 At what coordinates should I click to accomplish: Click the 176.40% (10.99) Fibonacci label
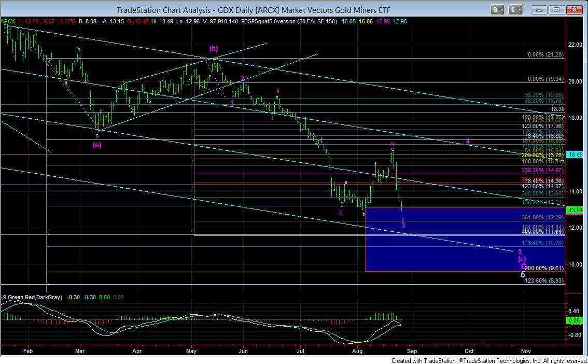click(x=542, y=243)
